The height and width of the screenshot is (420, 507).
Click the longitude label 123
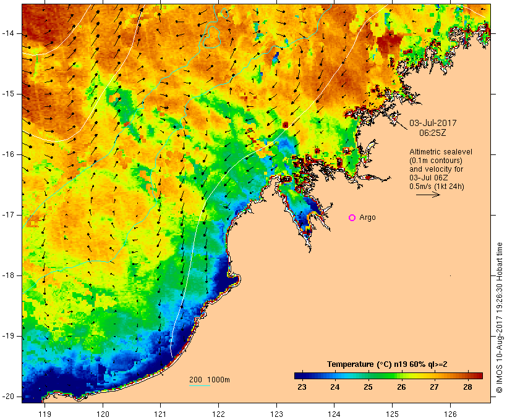click(x=276, y=414)
